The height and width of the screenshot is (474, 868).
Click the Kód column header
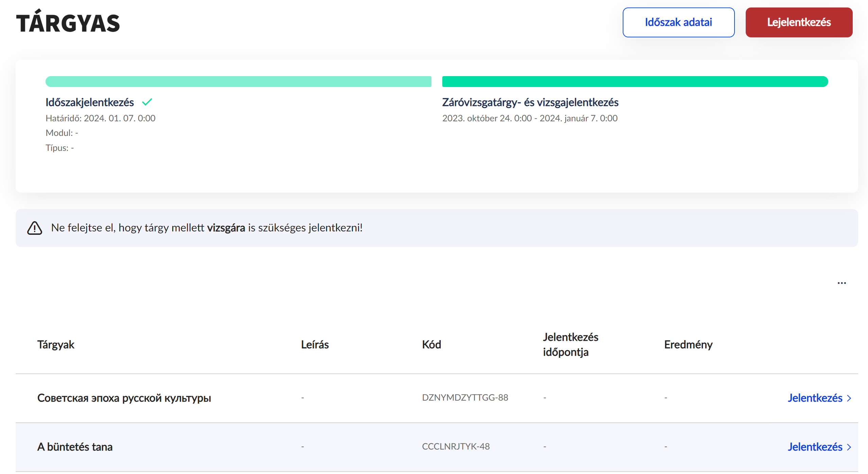click(431, 345)
